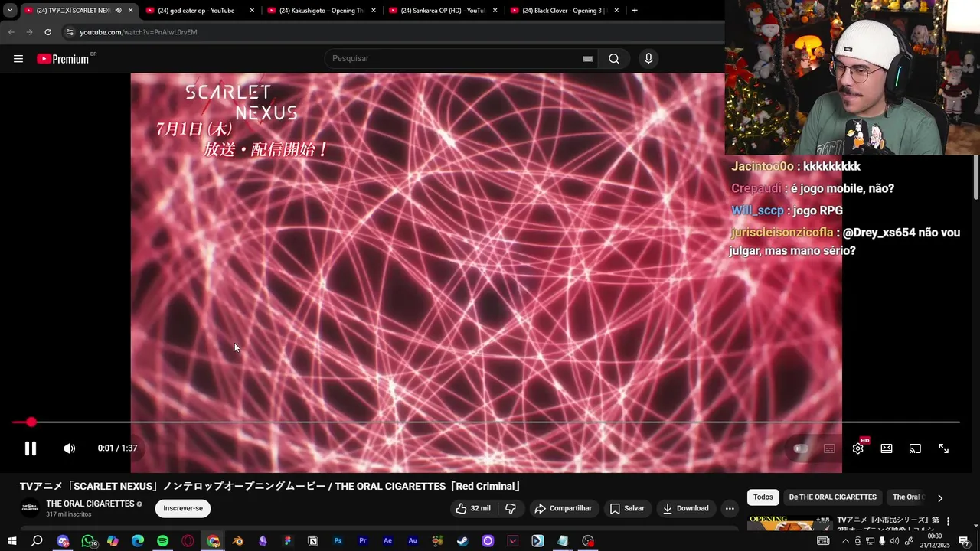
Task: Click the magnifier search button
Action: point(614,59)
